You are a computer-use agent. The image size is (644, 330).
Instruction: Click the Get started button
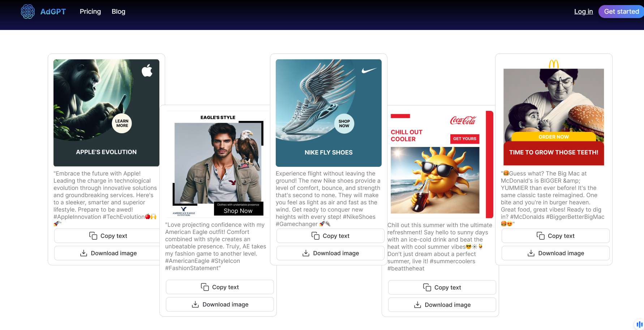pyautogui.click(x=621, y=12)
